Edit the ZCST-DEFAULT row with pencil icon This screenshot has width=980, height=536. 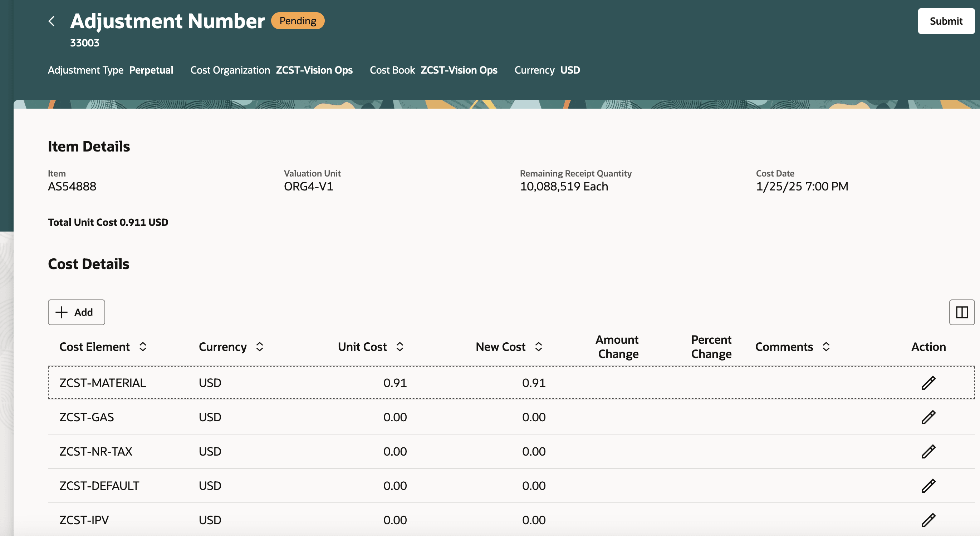pyautogui.click(x=928, y=486)
